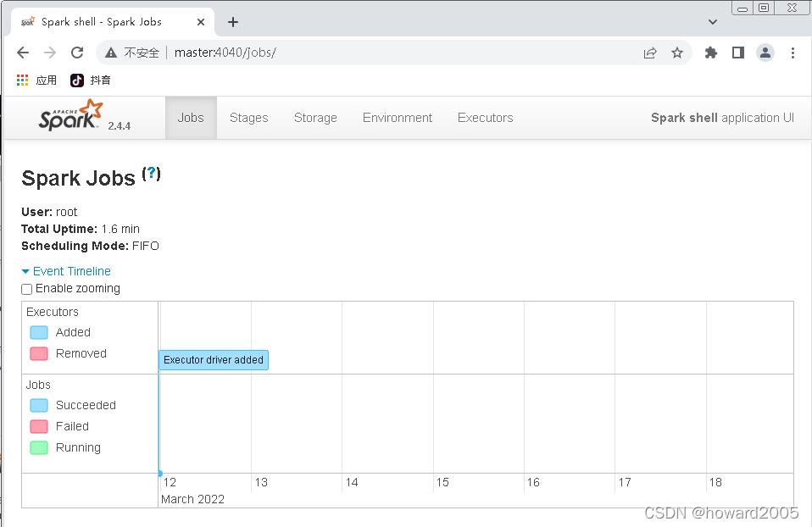The height and width of the screenshot is (527, 812).
Task: Click the Jobs group label in timeline
Action: pyautogui.click(x=38, y=386)
